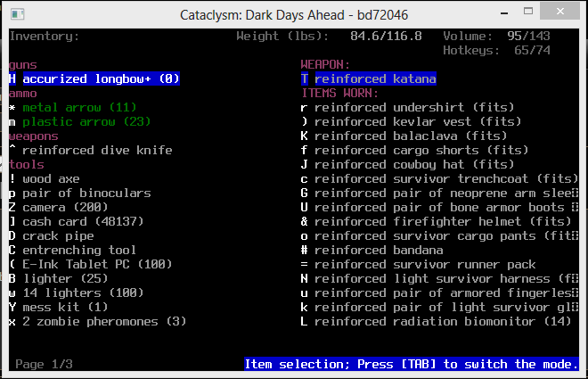Close the Cataclysm window
This screenshot has width=588, height=379.
tap(559, 12)
